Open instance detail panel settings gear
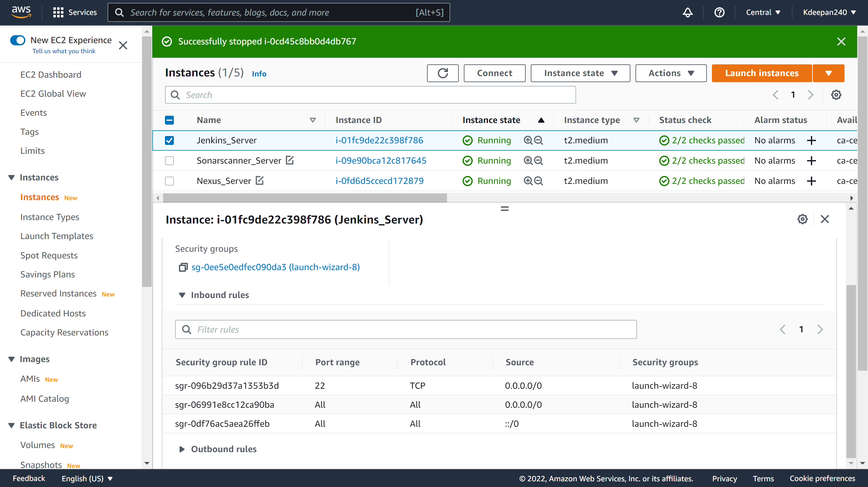 click(x=802, y=219)
